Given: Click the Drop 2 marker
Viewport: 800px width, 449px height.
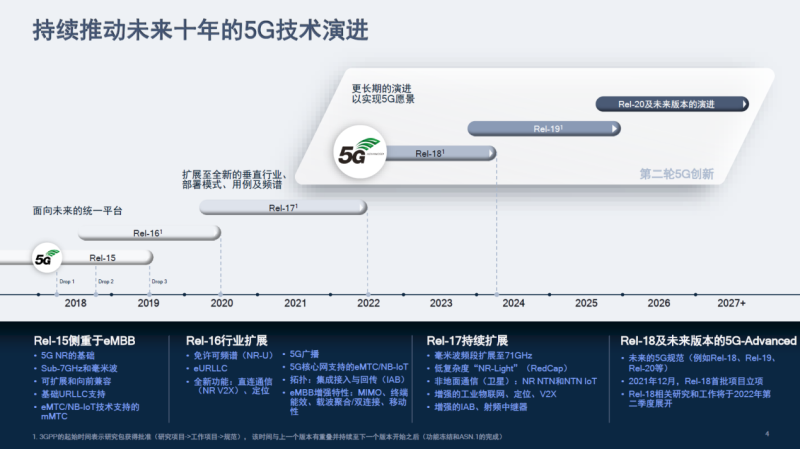Looking at the screenshot, I should click(105, 282).
